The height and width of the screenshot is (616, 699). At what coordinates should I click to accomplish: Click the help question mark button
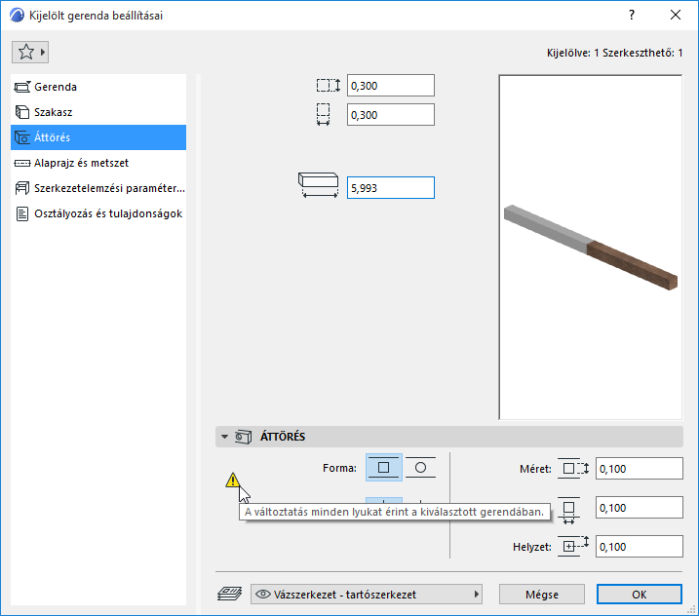[632, 15]
